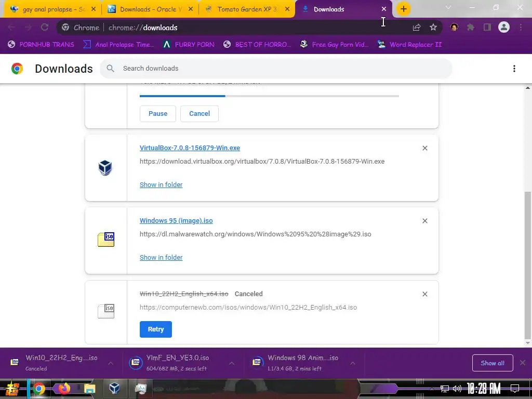This screenshot has height=399, width=532.
Task: Click the Chrome logo beside Downloads heading
Action: tap(17, 69)
